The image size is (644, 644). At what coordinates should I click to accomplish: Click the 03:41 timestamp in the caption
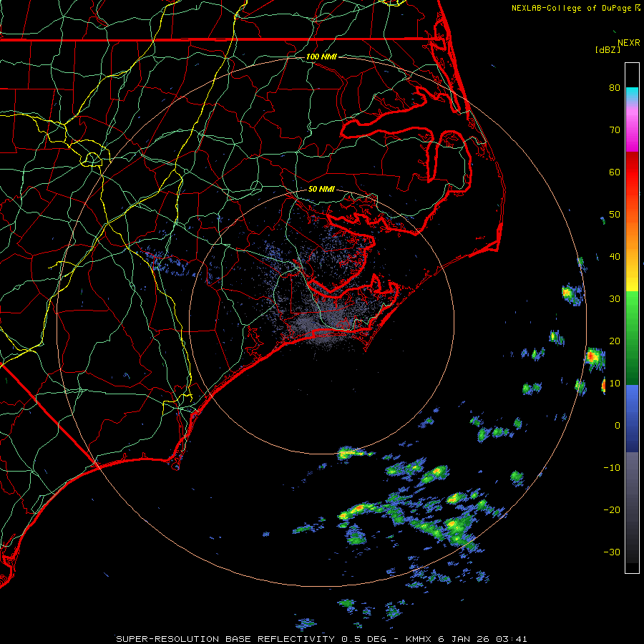pyautogui.click(x=512, y=639)
